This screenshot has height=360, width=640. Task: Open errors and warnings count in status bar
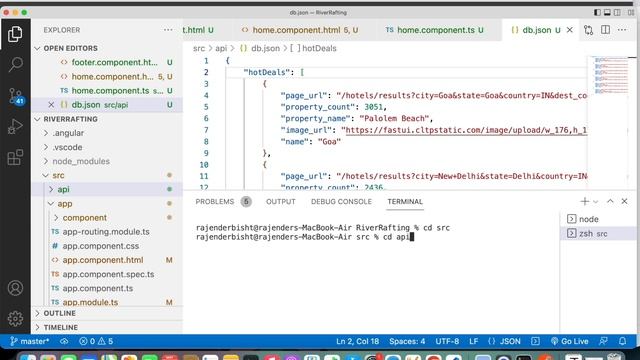point(96,341)
